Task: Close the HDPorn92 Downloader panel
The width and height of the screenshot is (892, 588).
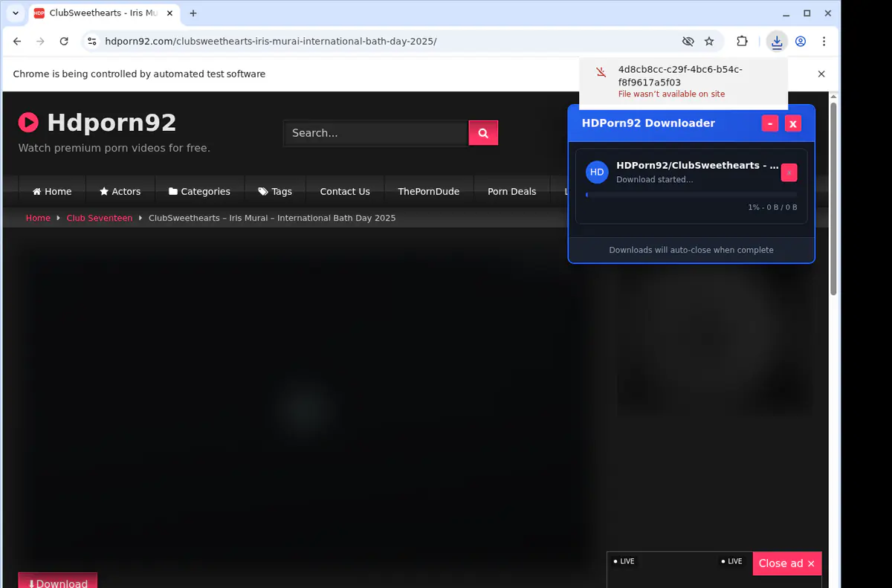Action: tap(793, 123)
